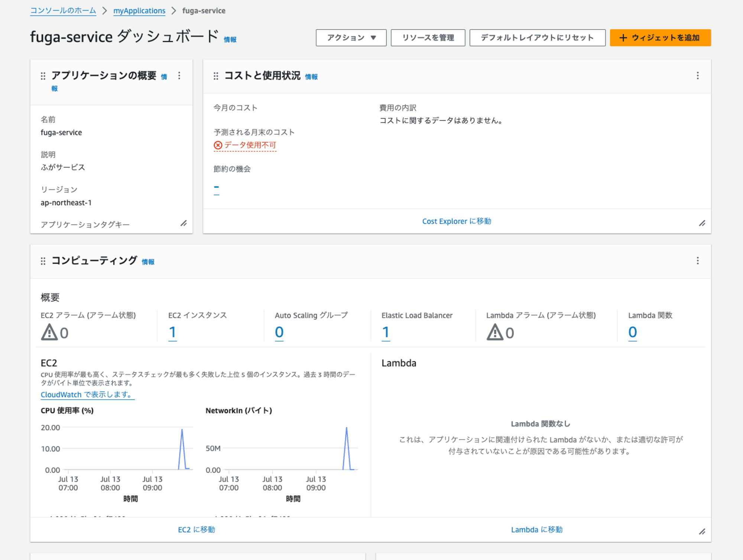Open 情報 link of コストと使用状況

tap(311, 77)
